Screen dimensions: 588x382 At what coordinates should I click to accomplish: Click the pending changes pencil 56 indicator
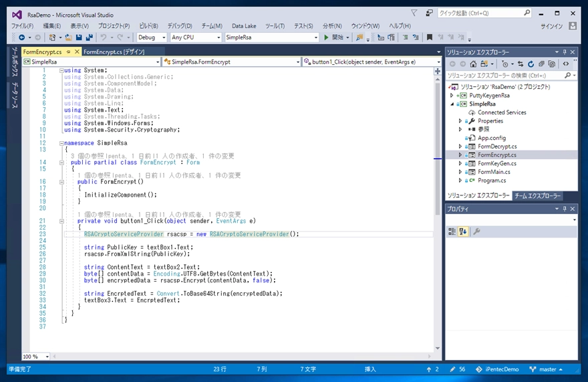click(x=458, y=369)
